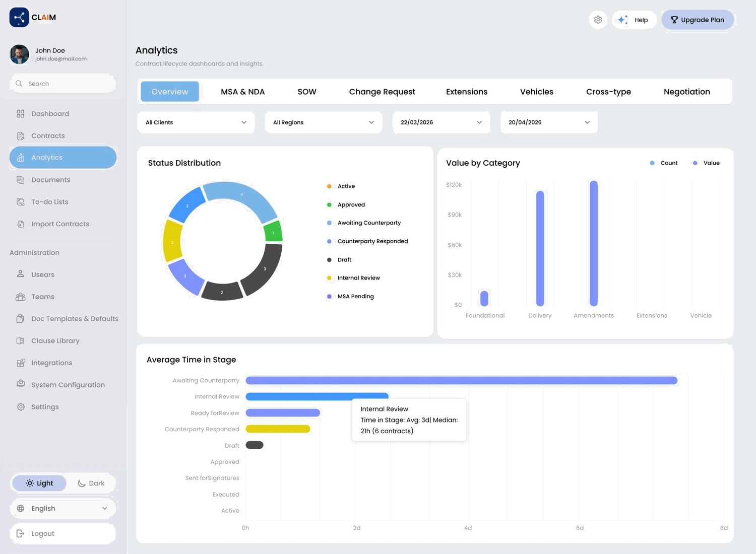Open the To-do Lists icon
Viewport: 756px width, 554px height.
21,202
